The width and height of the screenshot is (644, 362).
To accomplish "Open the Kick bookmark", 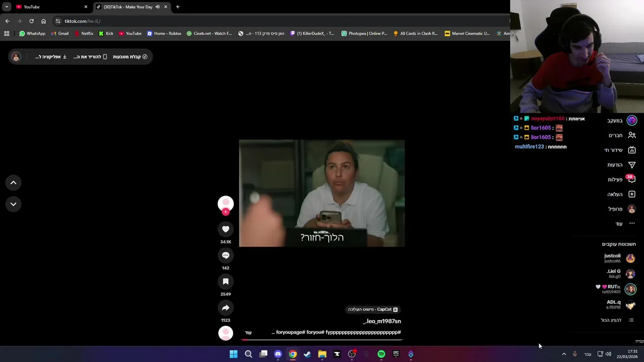I will (106, 34).
